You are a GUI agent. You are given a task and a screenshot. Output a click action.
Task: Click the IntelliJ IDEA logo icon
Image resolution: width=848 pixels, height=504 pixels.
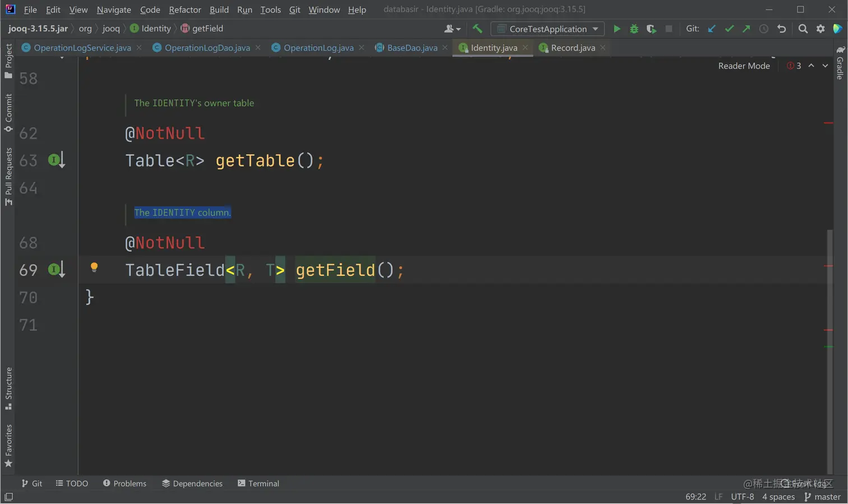coord(10,9)
